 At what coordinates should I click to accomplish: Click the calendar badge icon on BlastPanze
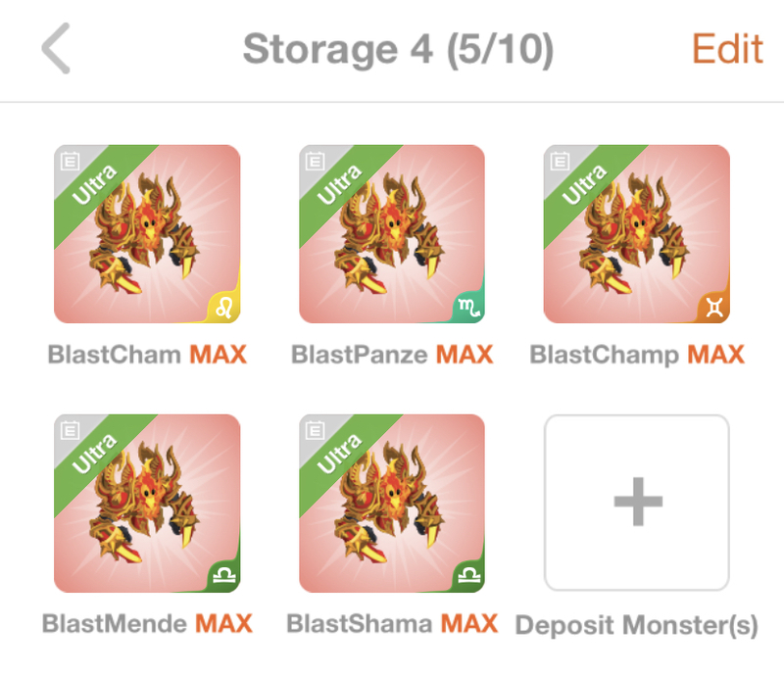coord(315,161)
